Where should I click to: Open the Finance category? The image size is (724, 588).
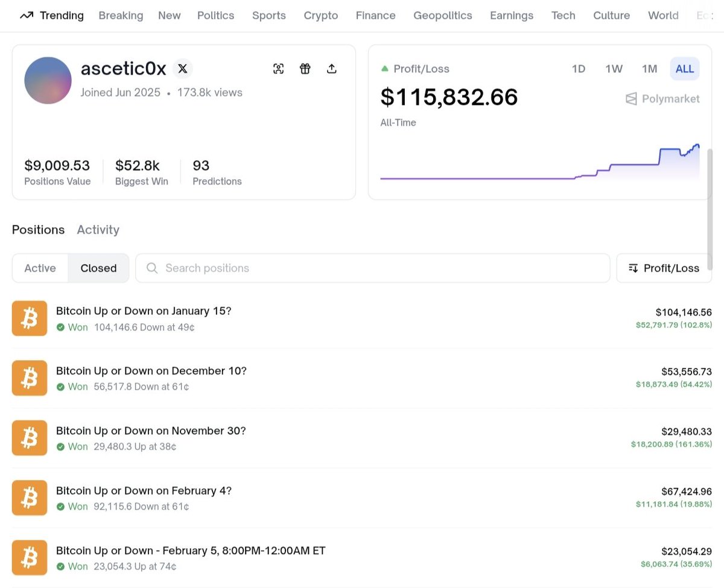[376, 16]
